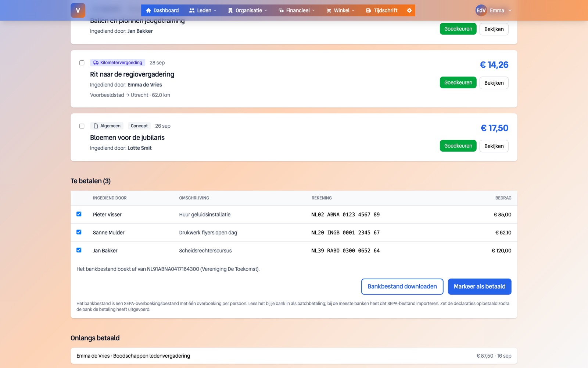Open the Leden menu

coord(203,10)
